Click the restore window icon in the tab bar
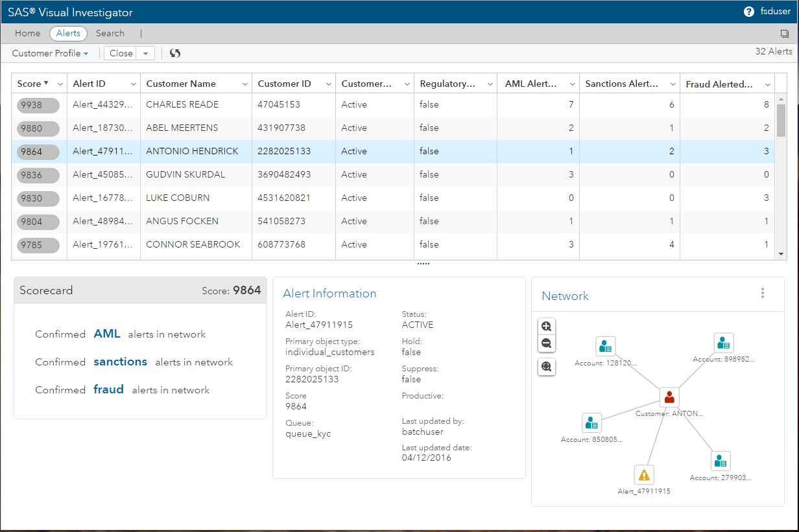This screenshot has width=799, height=532. (x=785, y=34)
